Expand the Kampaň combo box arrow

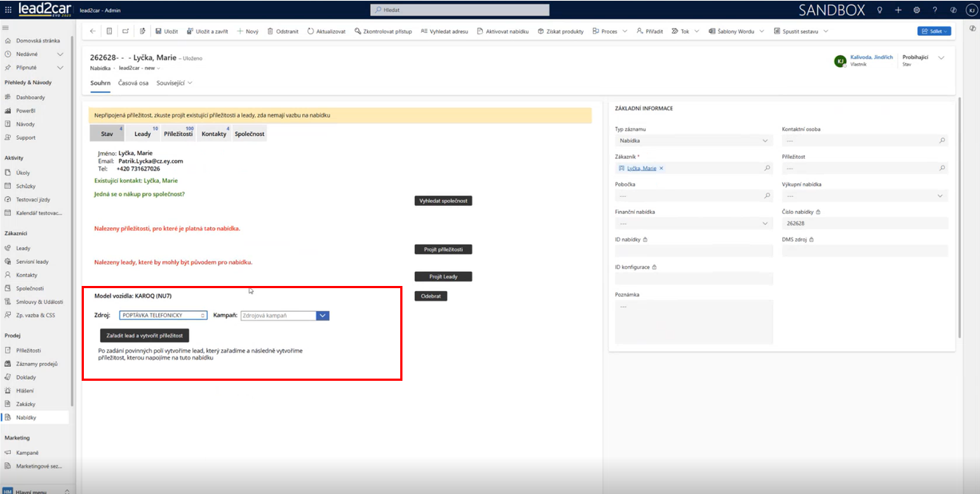(x=322, y=315)
